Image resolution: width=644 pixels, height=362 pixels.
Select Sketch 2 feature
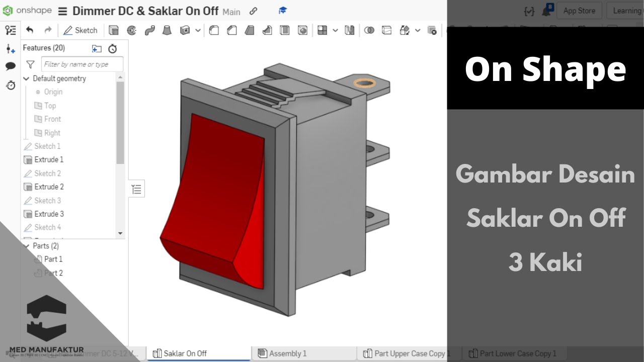coord(47,173)
